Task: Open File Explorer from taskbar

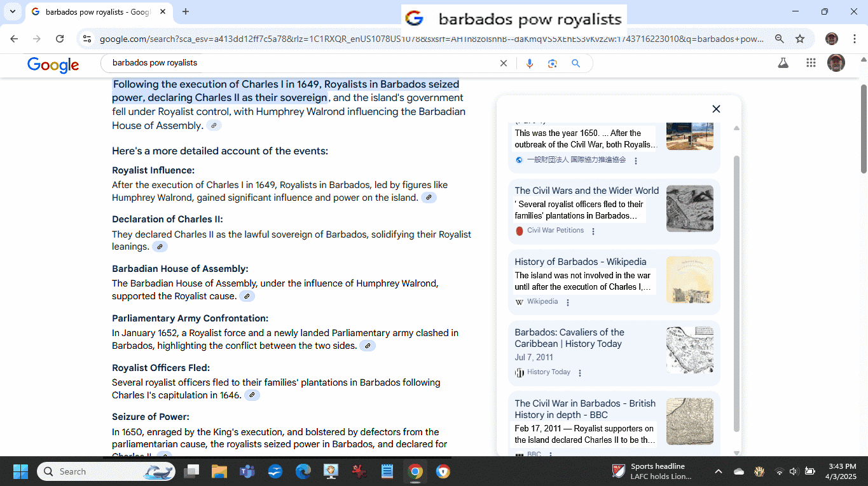Action: click(219, 471)
